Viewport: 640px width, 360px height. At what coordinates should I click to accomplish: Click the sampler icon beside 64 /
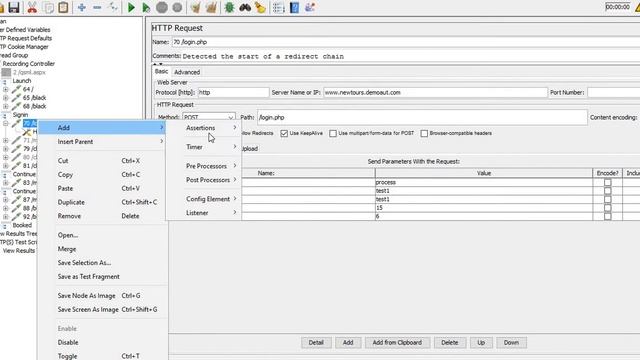[16, 89]
